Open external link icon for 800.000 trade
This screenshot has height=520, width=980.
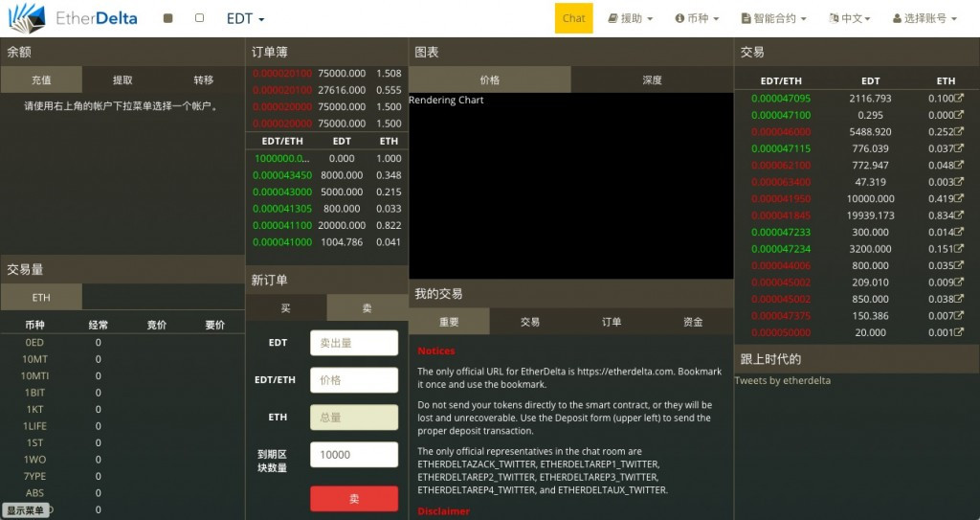(x=959, y=265)
